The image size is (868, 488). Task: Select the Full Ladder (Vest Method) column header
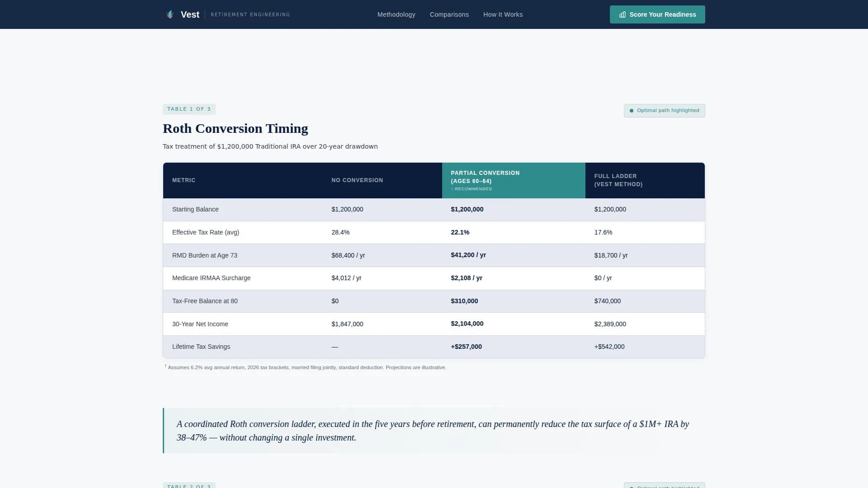[x=618, y=180]
